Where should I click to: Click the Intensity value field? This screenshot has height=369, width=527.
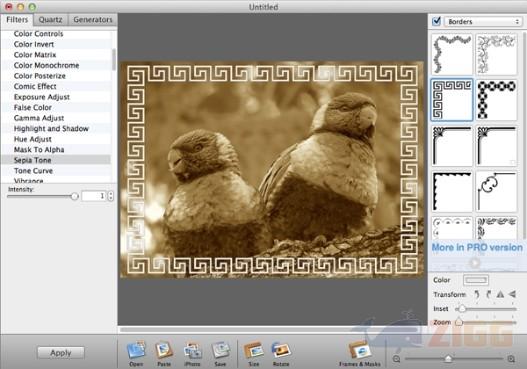tap(94, 196)
